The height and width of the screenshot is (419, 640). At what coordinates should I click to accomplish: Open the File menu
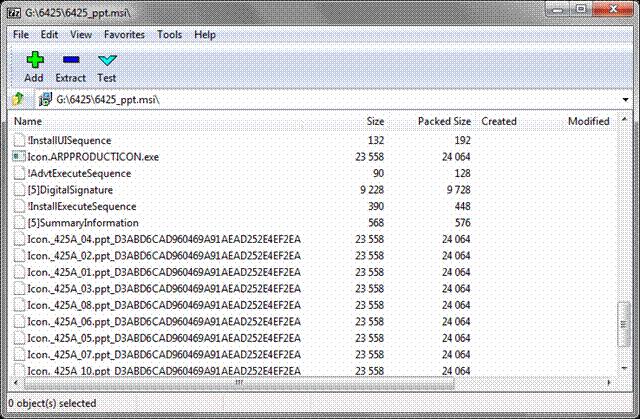20,34
